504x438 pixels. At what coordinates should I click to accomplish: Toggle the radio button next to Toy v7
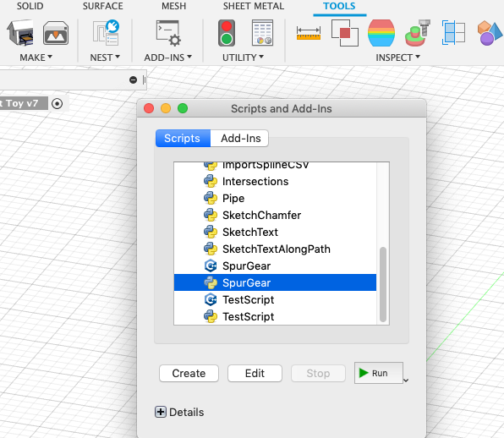tap(58, 103)
